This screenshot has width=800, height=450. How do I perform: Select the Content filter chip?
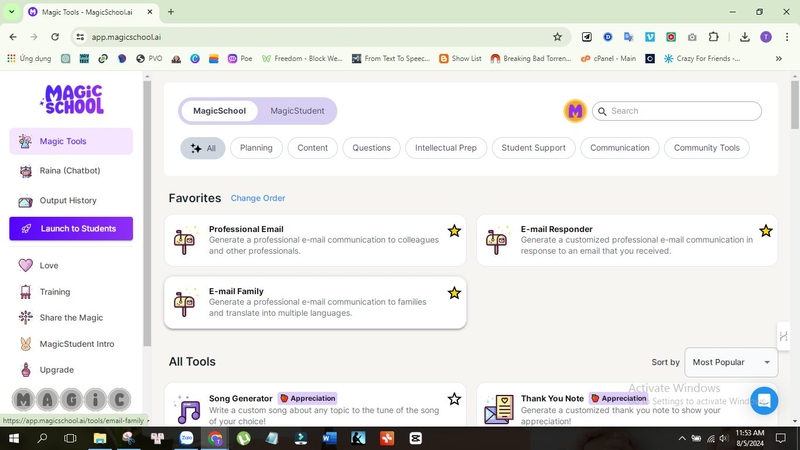point(312,148)
